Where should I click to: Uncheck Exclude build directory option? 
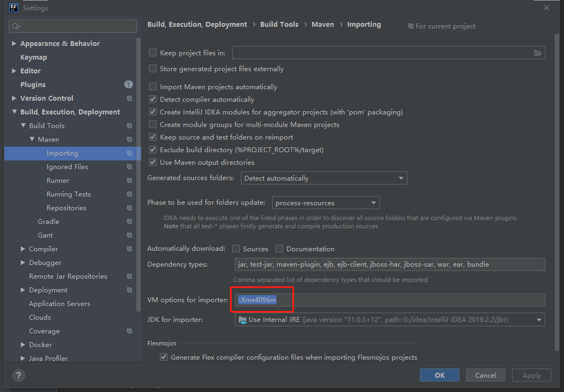pos(153,149)
